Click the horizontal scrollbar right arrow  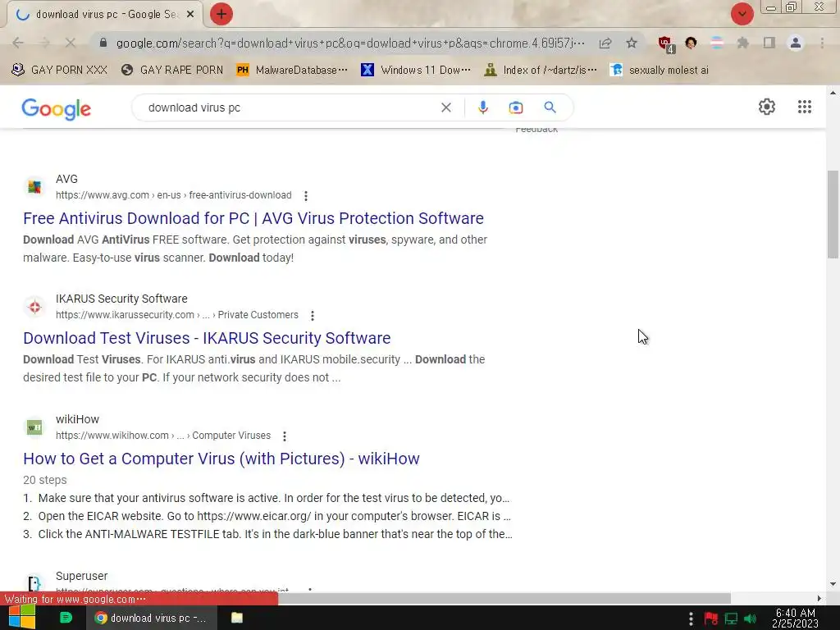click(x=819, y=598)
